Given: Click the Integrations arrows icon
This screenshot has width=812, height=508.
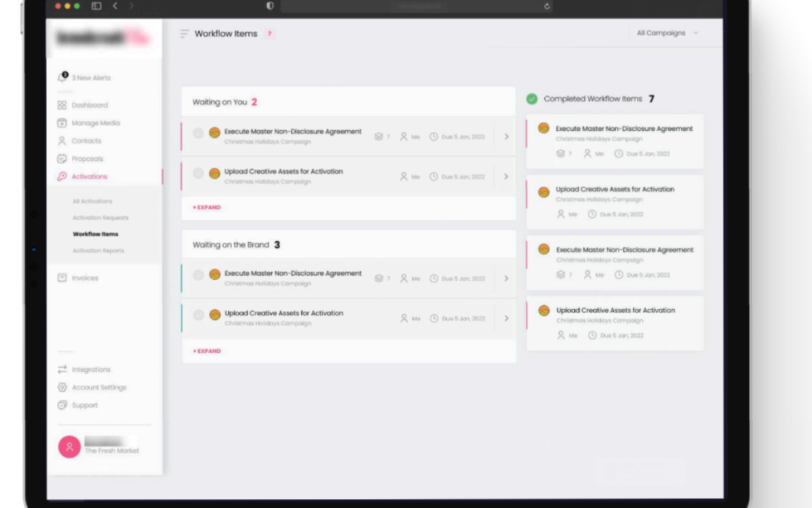Looking at the screenshot, I should tap(62, 369).
